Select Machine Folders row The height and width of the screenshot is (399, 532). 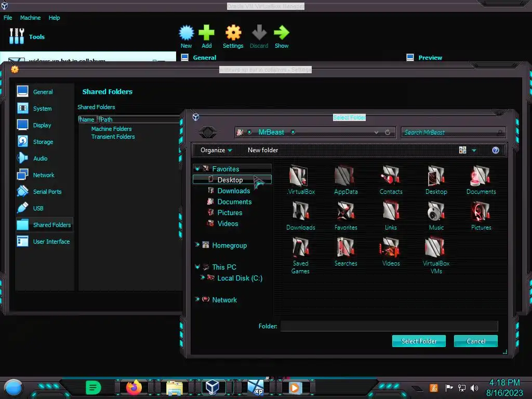click(x=111, y=129)
